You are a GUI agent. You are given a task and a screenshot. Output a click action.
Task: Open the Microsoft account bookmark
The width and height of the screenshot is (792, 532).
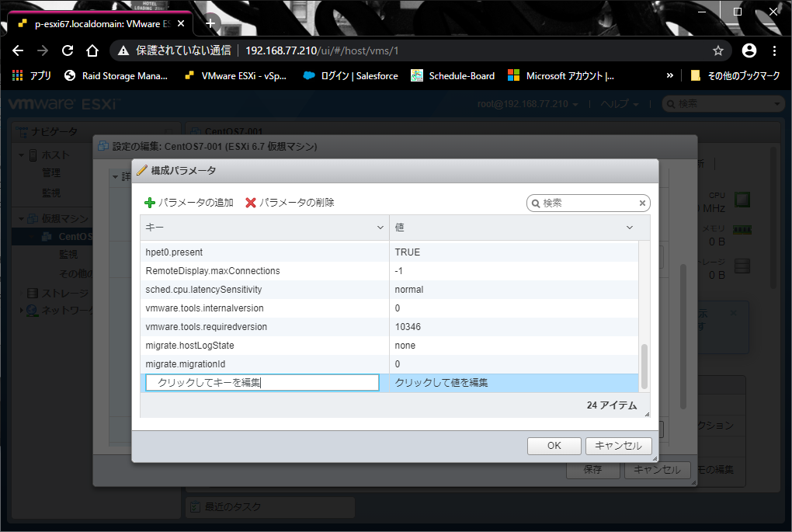point(561,76)
